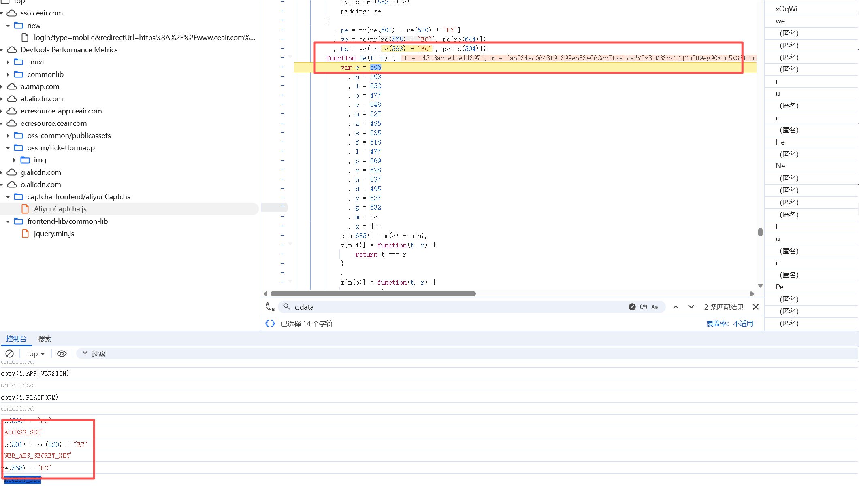Open the top context dropdown in console

click(36, 353)
